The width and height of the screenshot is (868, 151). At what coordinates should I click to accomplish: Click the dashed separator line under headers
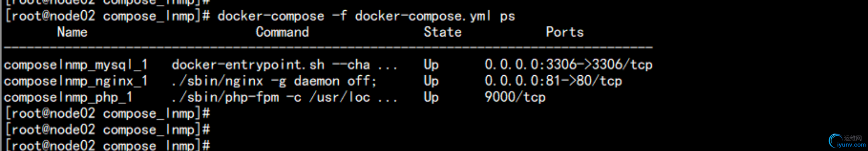(328, 48)
